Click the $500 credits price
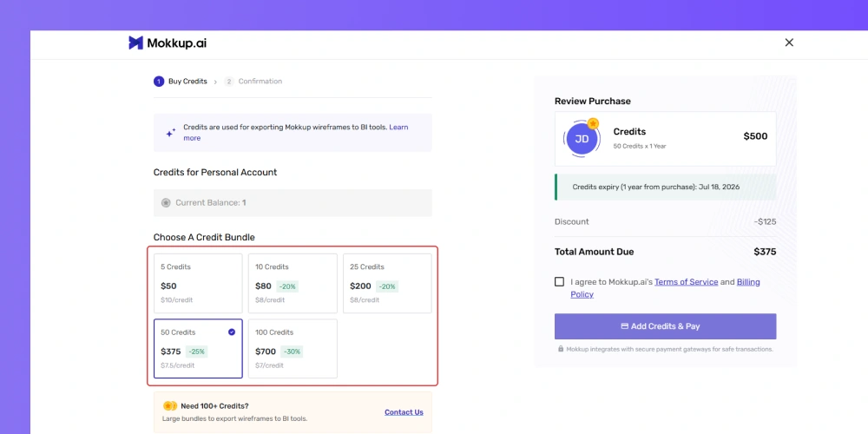868x434 pixels. click(x=756, y=136)
